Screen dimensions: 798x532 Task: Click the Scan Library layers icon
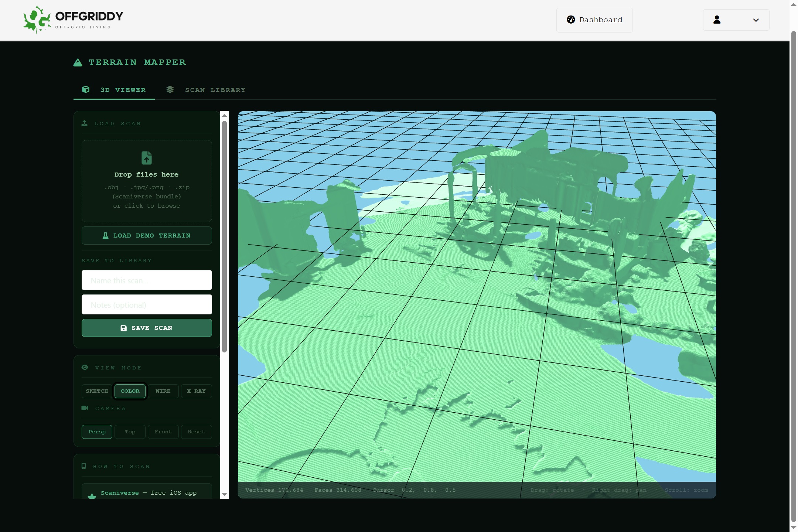tap(170, 89)
